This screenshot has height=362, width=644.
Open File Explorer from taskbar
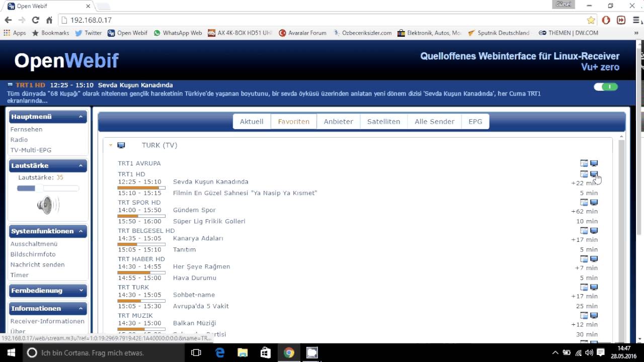243,352
